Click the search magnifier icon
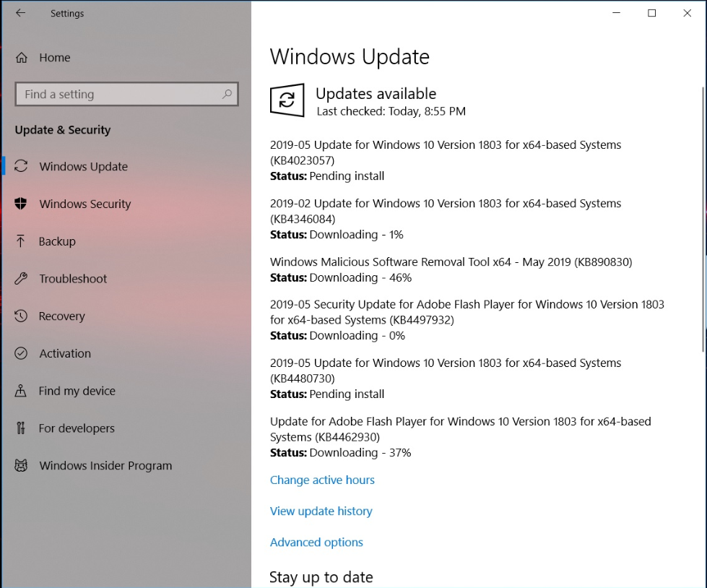707x588 pixels. pos(227,94)
